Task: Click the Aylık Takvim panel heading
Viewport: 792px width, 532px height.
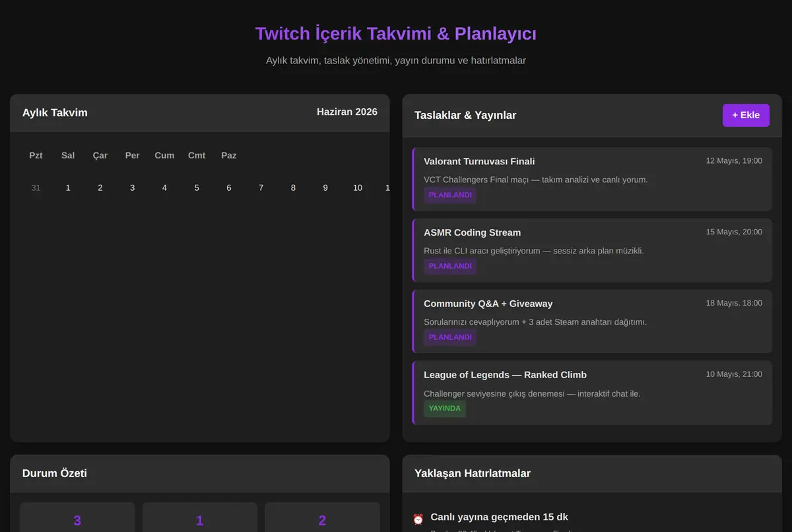Action: (55, 113)
